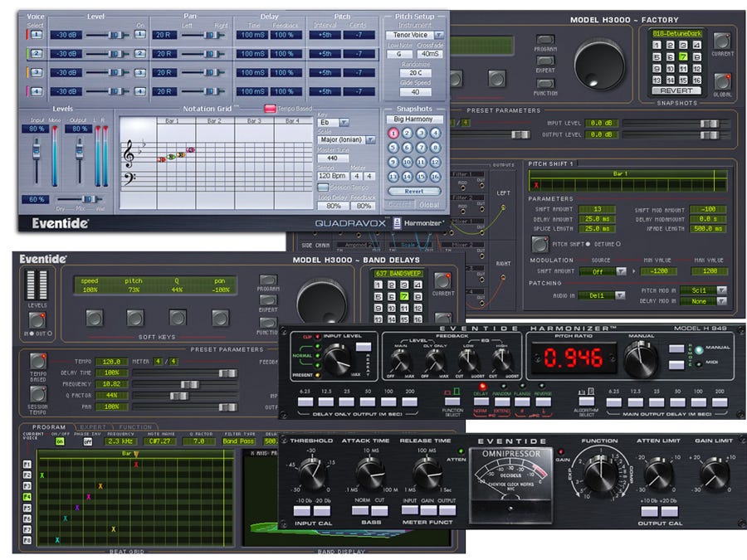Image resolution: width=747 pixels, height=560 pixels.
Task: Click the H3000 Factory GLOBAL snapshot button
Action: [722, 81]
